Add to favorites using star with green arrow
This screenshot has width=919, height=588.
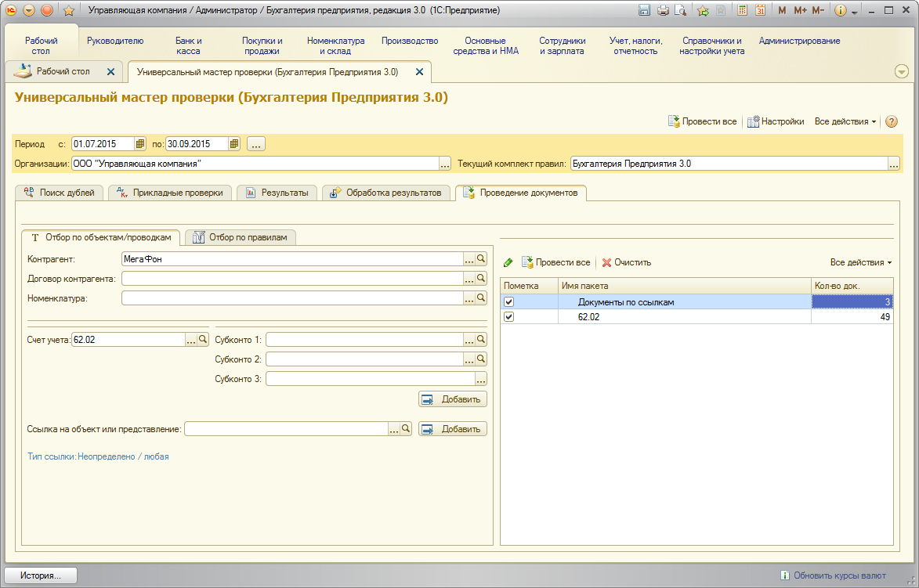click(703, 10)
